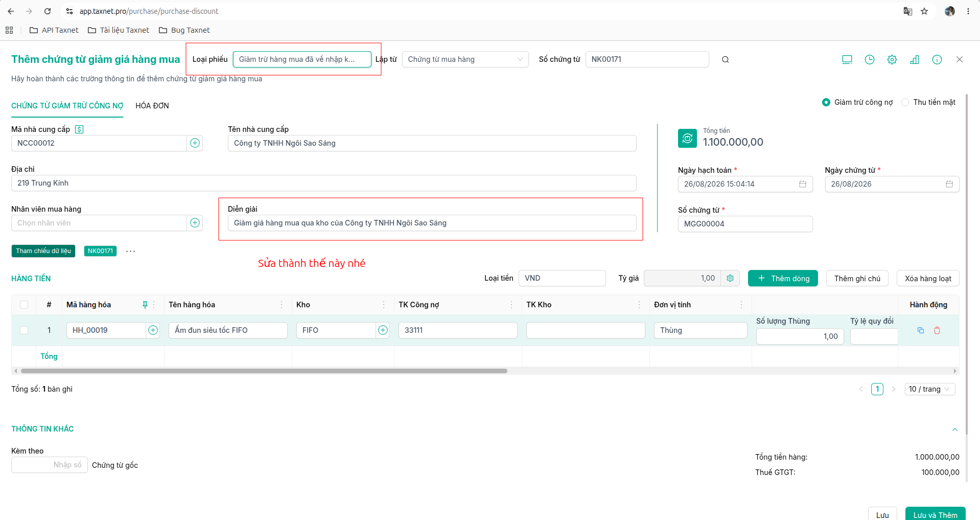Open the Lập từ Chứng từ mua hàng dropdown

tap(465, 59)
